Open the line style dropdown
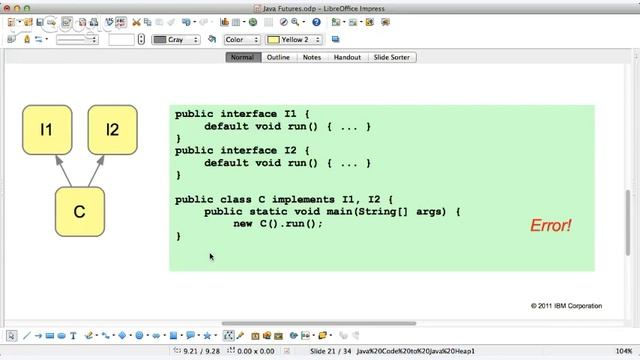The height and width of the screenshot is (360, 640). pyautogui.click(x=77, y=40)
